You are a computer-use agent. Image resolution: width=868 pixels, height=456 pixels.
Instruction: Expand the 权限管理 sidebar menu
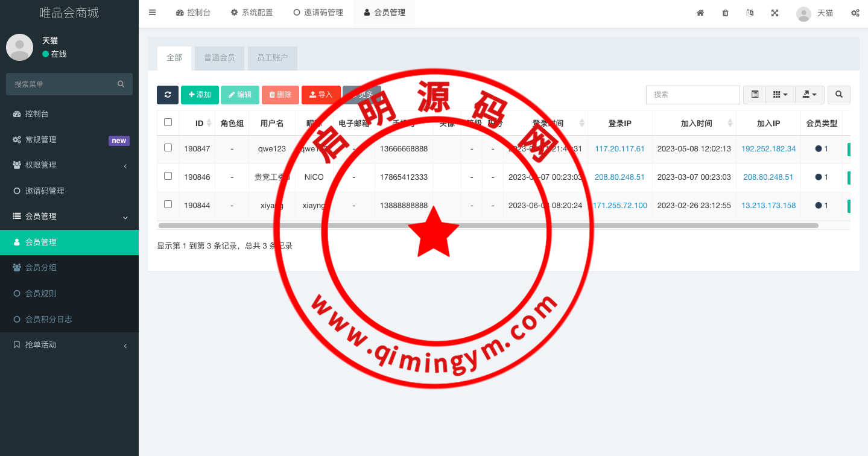[x=69, y=165]
